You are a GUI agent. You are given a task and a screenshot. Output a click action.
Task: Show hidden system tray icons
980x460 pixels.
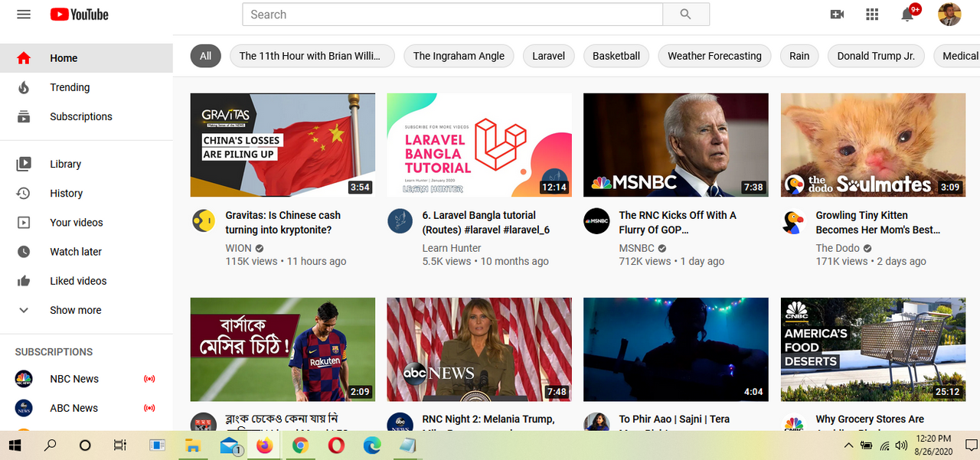848,445
